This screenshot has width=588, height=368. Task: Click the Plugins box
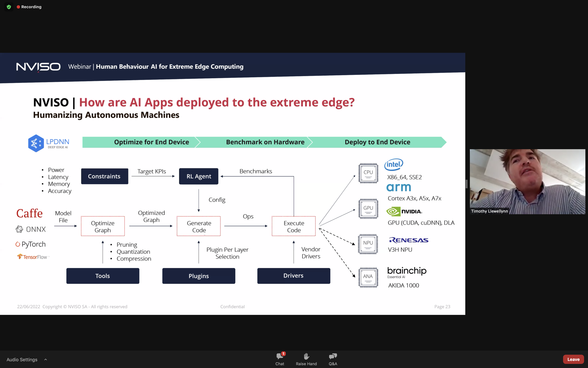click(199, 276)
